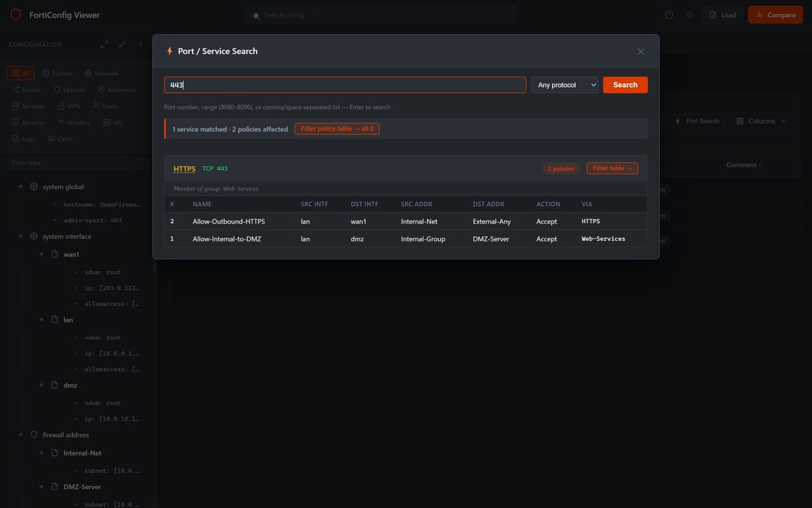812x508 pixels.
Task: Select the Router category filter
Action: (x=27, y=89)
